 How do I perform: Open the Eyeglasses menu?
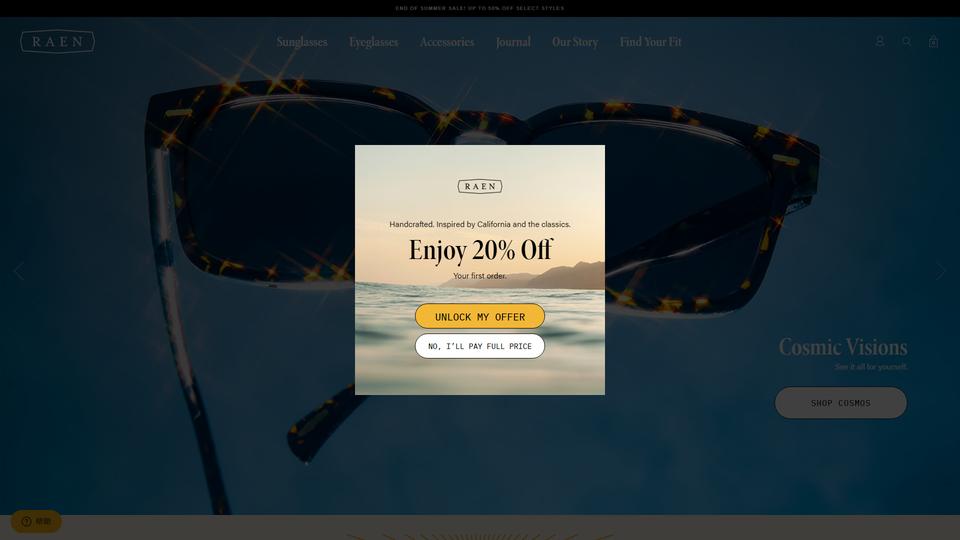click(373, 42)
